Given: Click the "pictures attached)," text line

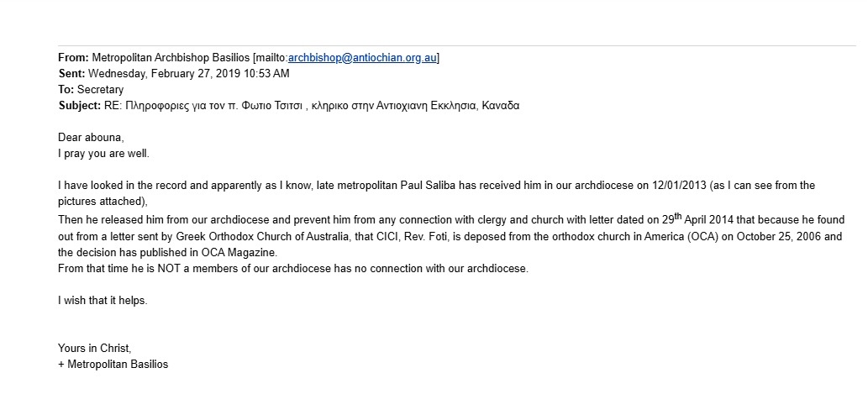Looking at the screenshot, I should [103, 202].
